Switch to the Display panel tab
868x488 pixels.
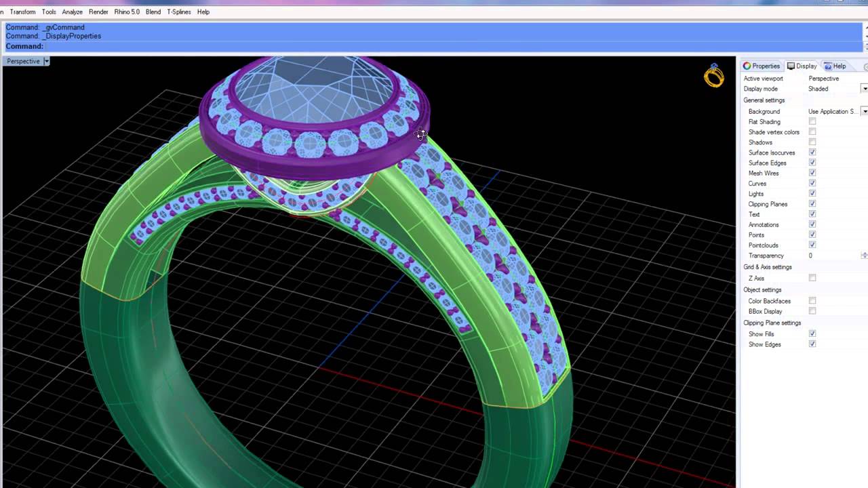802,66
